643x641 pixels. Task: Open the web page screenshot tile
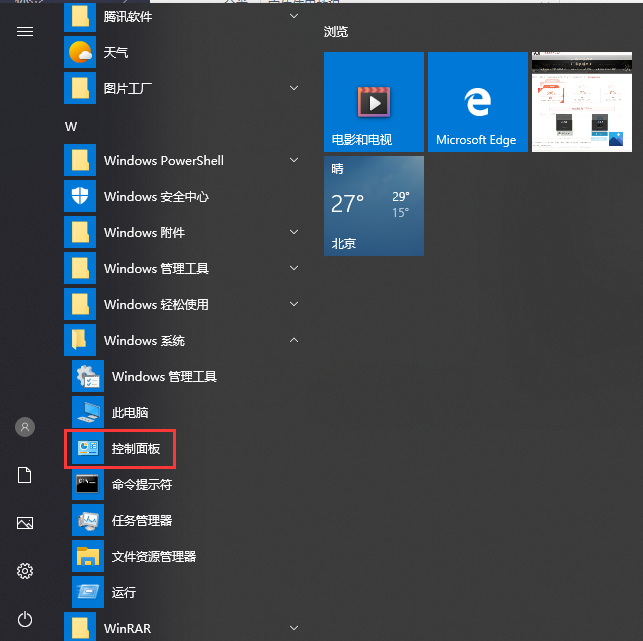pyautogui.click(x=582, y=102)
